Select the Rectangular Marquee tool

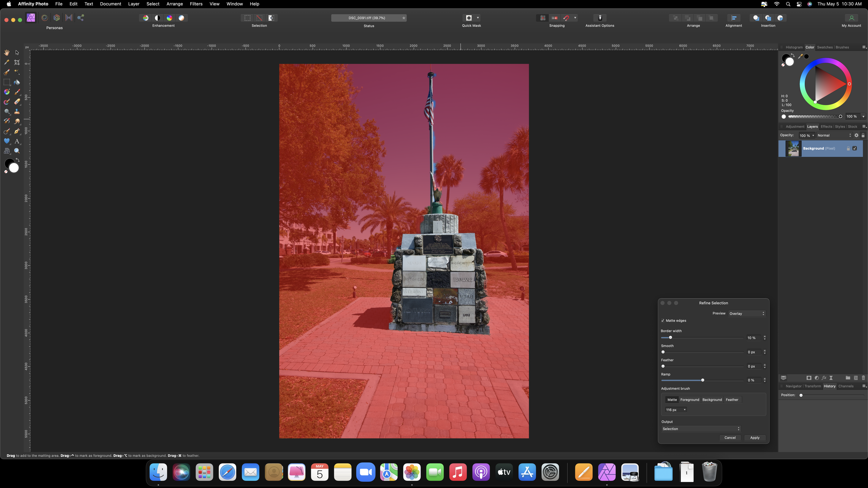[7, 82]
